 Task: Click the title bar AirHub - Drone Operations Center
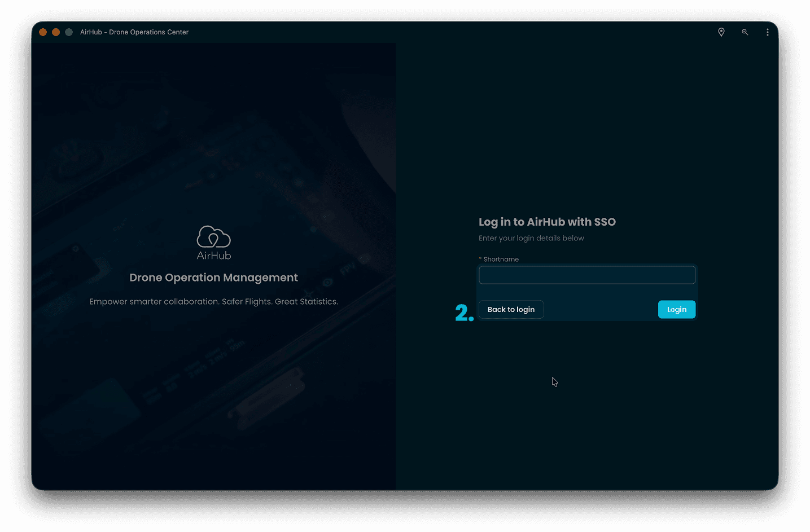(x=134, y=32)
